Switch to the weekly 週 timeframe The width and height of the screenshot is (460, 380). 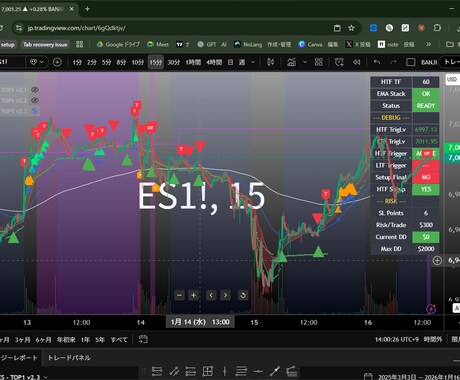point(242,62)
